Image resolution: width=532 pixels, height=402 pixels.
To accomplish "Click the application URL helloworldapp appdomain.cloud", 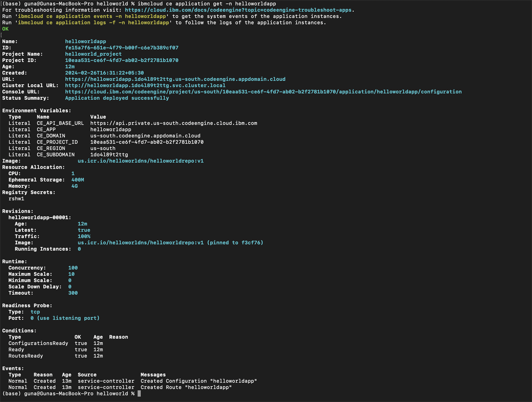I will (175, 79).
